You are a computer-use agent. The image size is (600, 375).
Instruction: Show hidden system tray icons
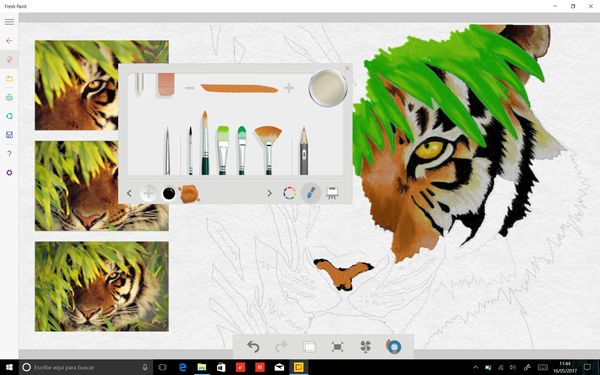[x=475, y=367]
